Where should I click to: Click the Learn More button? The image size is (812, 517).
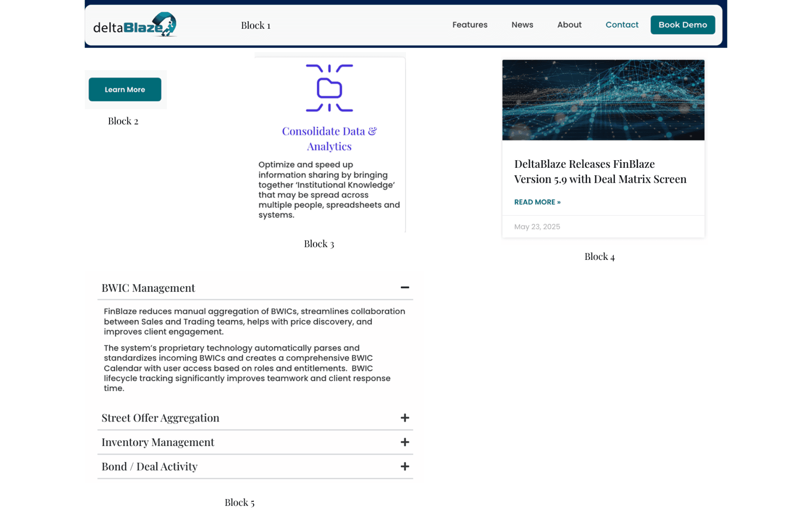click(x=125, y=89)
